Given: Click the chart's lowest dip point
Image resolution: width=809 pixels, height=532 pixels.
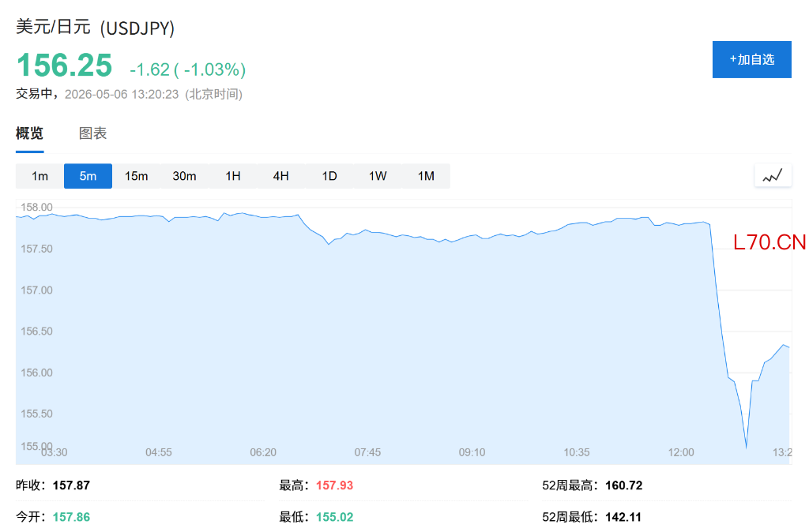Looking at the screenshot, I should coord(746,447).
